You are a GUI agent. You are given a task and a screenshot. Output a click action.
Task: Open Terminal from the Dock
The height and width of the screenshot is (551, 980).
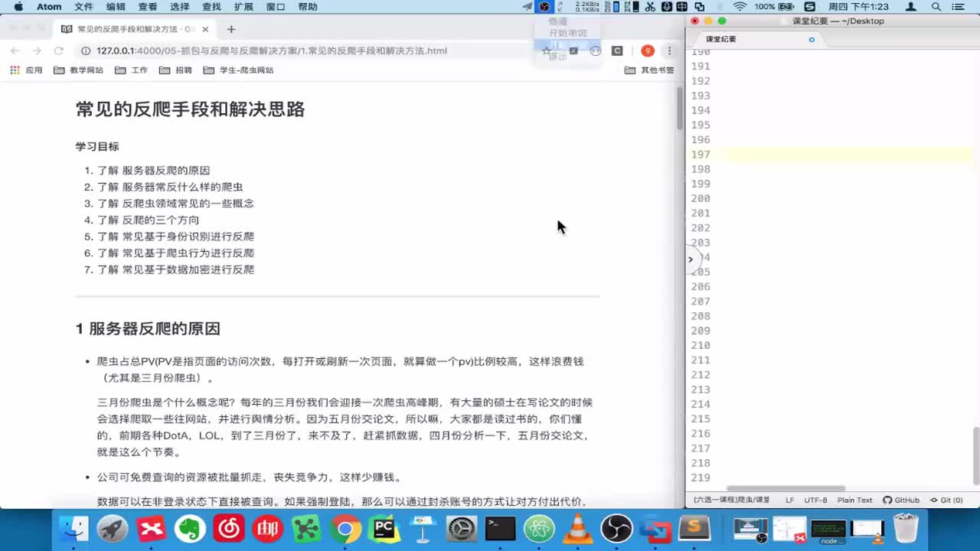500,529
